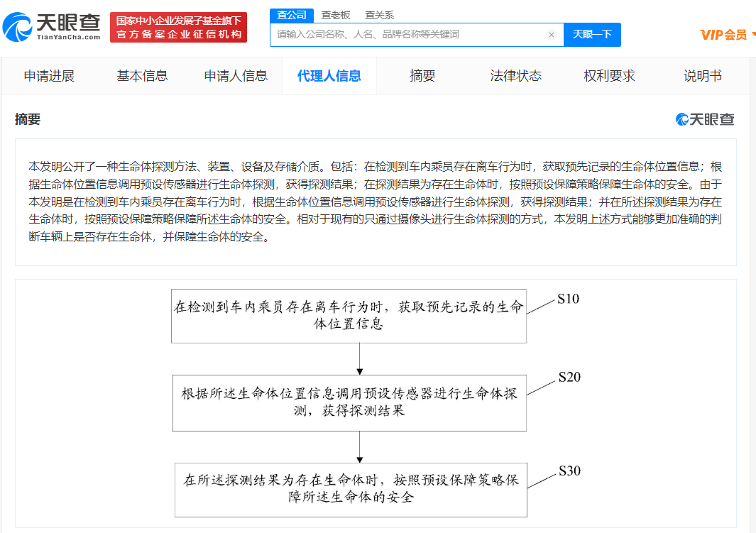
Task: Click the flowchart box 根据所述生命体位置信息
Action: [x=349, y=403]
